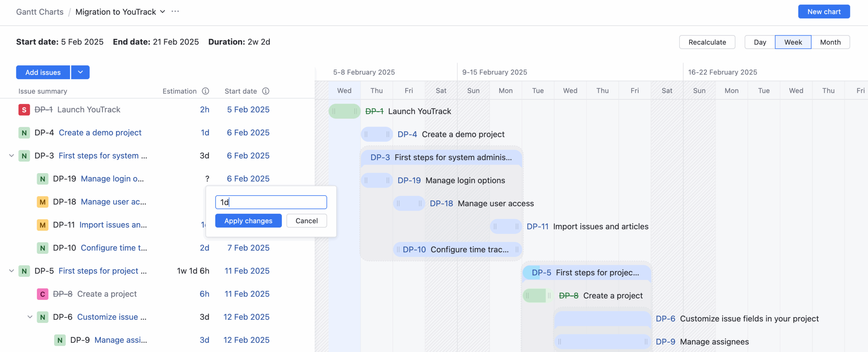Click the yellow M icon beside DP-18

[42, 202]
